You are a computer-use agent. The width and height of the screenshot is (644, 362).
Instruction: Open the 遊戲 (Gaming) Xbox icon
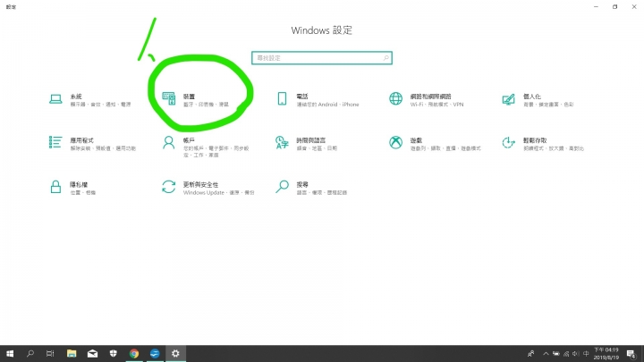pyautogui.click(x=396, y=142)
